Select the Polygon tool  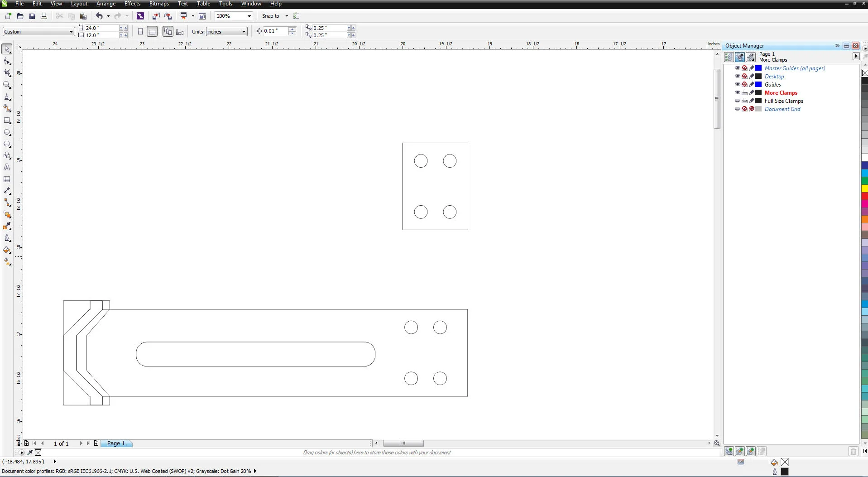7,144
